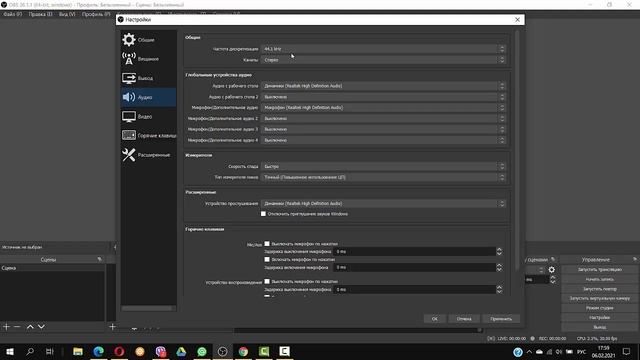Click settings dialog vertical scrollbar
This screenshot has width=640, height=360.
[517, 149]
